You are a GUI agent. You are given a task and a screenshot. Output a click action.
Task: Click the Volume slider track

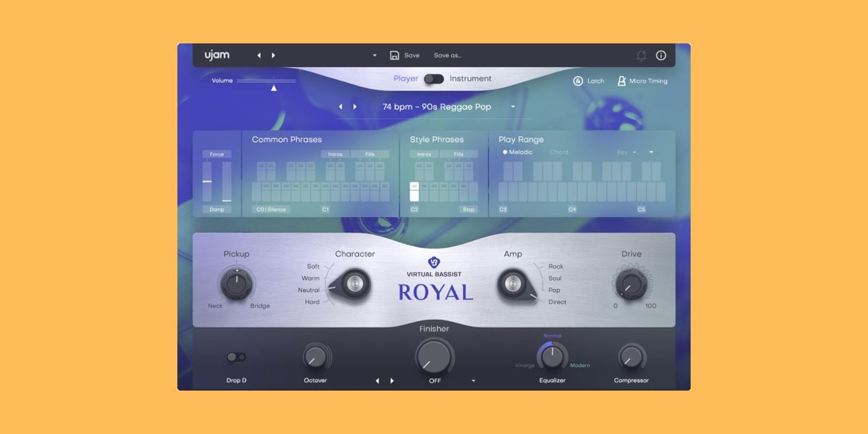[266, 81]
